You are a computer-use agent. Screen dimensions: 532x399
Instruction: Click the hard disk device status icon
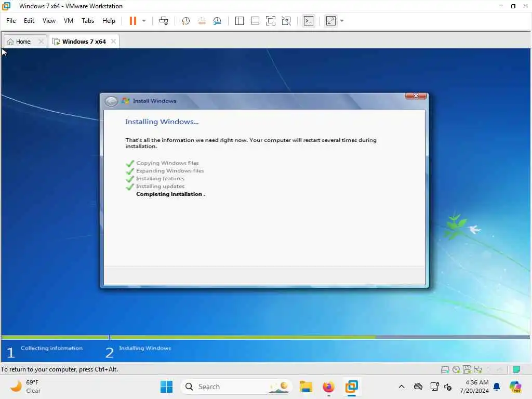445,369
